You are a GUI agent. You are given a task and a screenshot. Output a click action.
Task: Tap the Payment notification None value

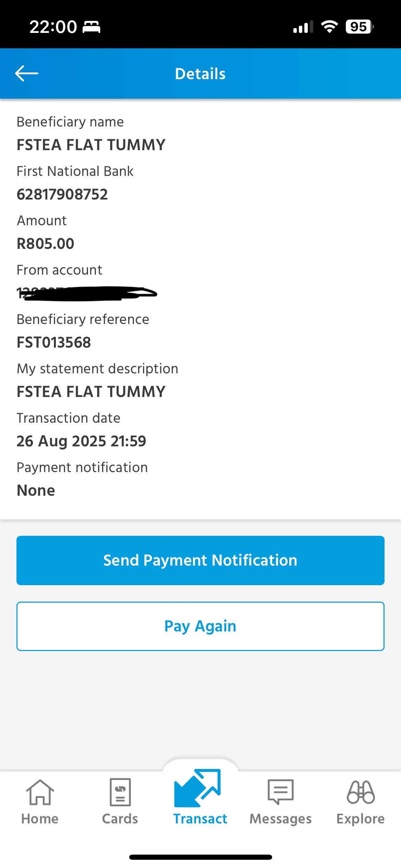(x=36, y=491)
